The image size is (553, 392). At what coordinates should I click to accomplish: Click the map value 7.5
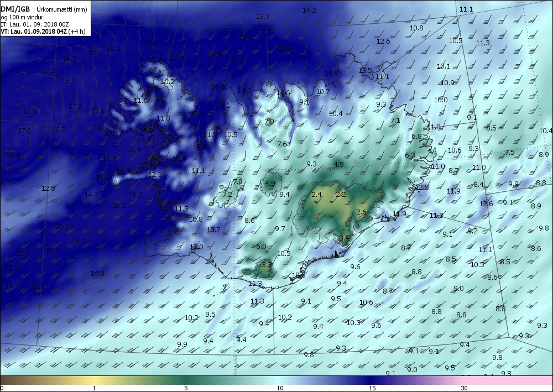point(510,152)
